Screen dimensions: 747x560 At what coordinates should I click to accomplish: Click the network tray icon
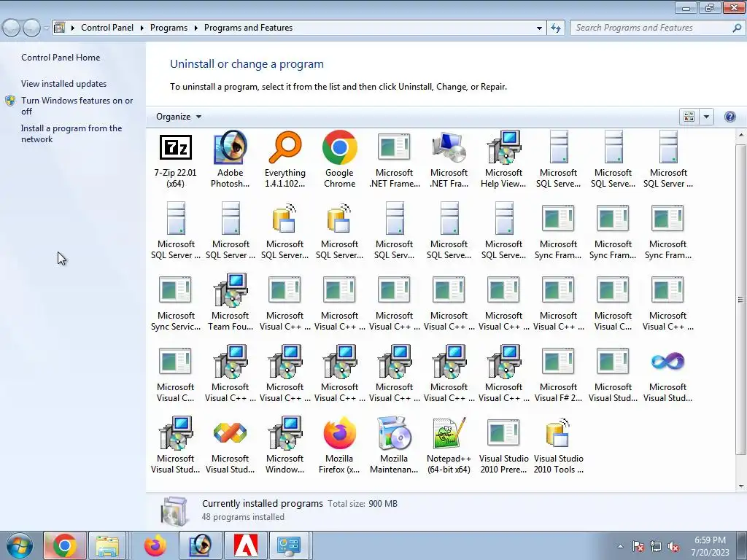tap(656, 547)
